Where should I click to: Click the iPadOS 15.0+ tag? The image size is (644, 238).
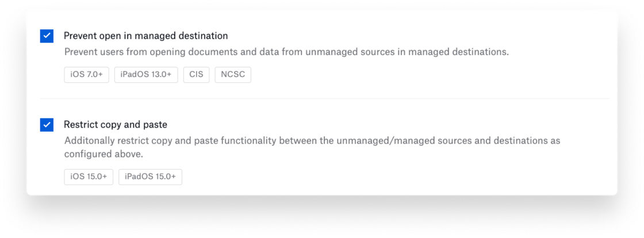coord(150,176)
